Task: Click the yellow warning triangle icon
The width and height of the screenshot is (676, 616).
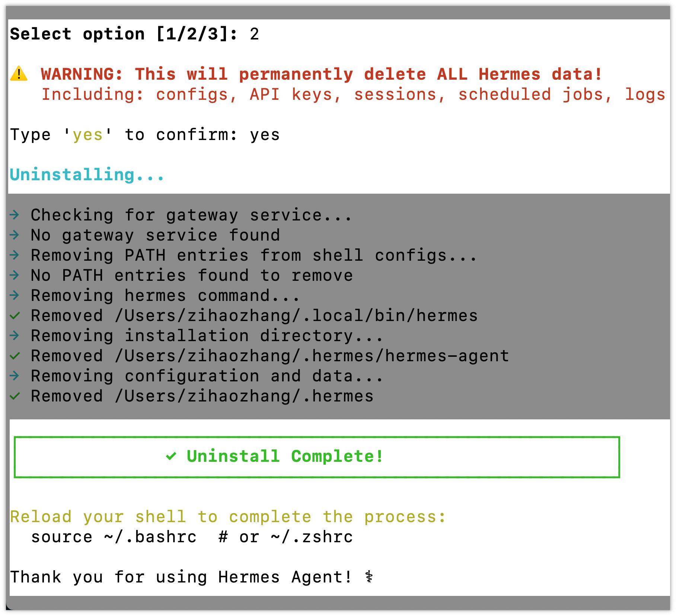Action: 19,74
